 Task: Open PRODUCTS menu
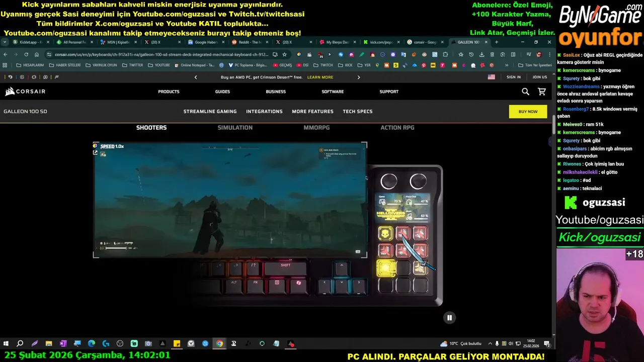(169, 92)
